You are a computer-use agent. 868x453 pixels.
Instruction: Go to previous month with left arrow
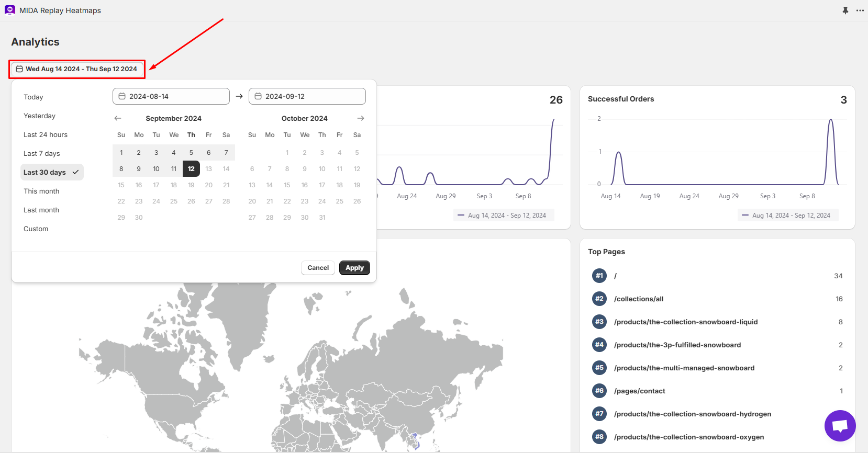(118, 118)
